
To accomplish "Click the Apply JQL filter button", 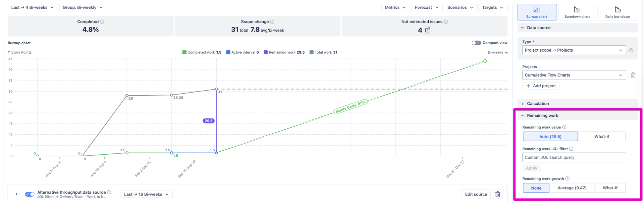I will point(531,168).
